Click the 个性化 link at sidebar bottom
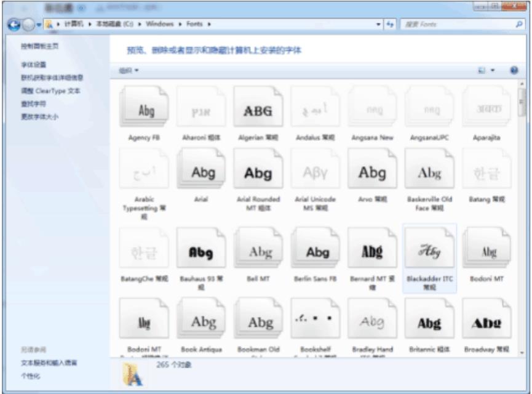This screenshot has width=532, height=394. pyautogui.click(x=31, y=376)
